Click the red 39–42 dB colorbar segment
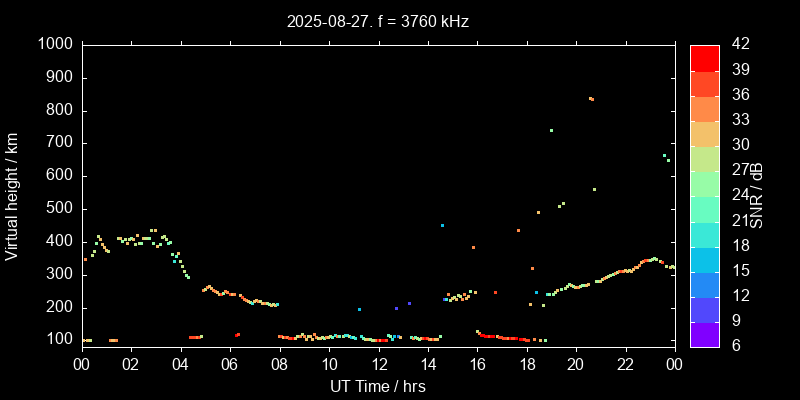 (x=705, y=58)
